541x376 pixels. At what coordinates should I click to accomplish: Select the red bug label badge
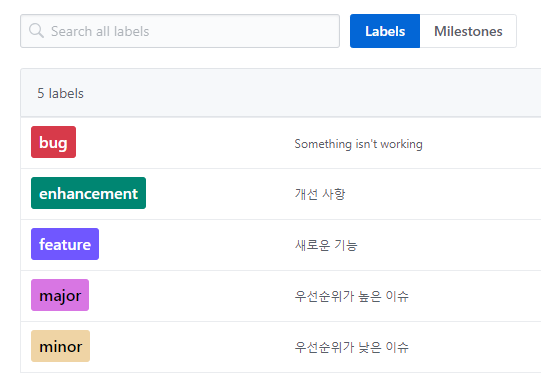pos(53,142)
